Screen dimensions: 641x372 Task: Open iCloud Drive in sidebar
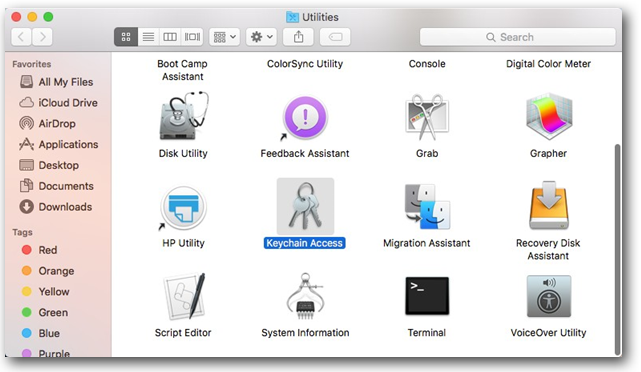pyautogui.click(x=57, y=103)
